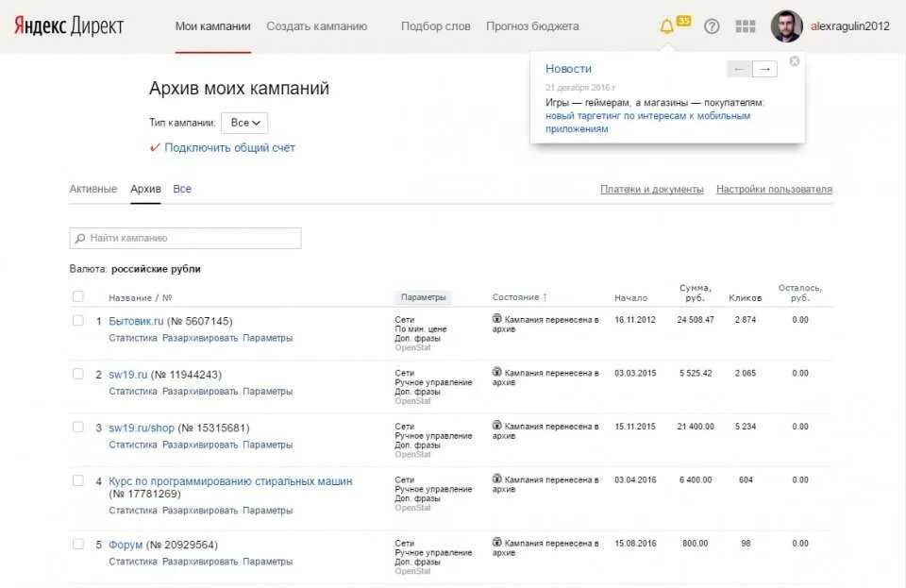
Task: Open Подбор слов in top menu
Action: [436, 26]
